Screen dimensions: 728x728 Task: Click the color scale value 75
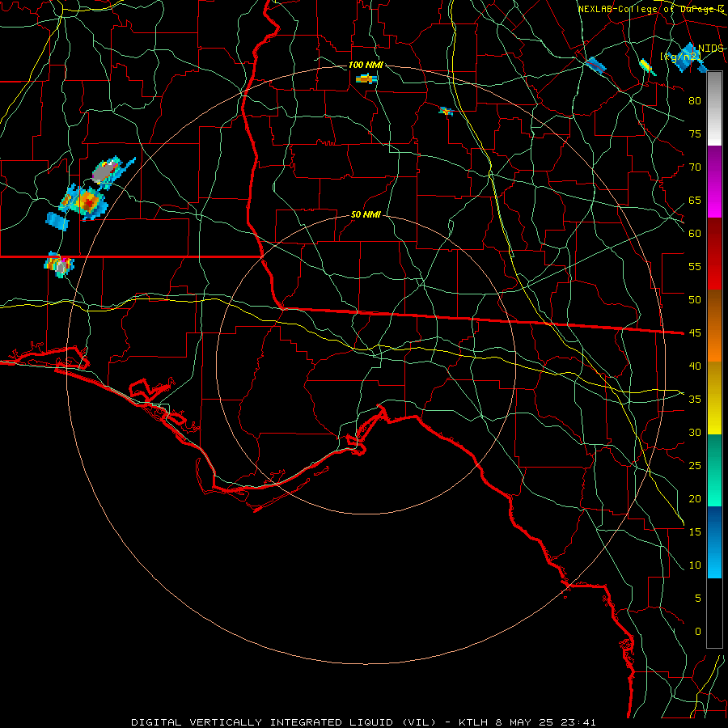coord(695,133)
